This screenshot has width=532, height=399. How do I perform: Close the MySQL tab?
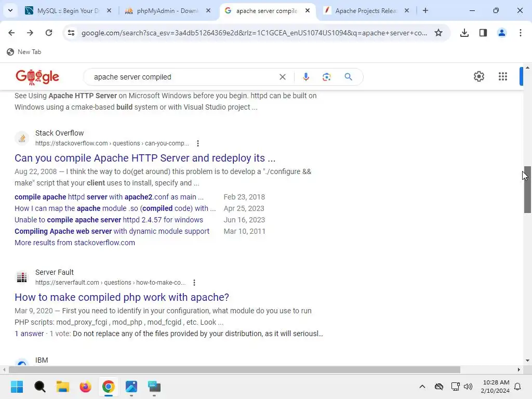click(109, 11)
